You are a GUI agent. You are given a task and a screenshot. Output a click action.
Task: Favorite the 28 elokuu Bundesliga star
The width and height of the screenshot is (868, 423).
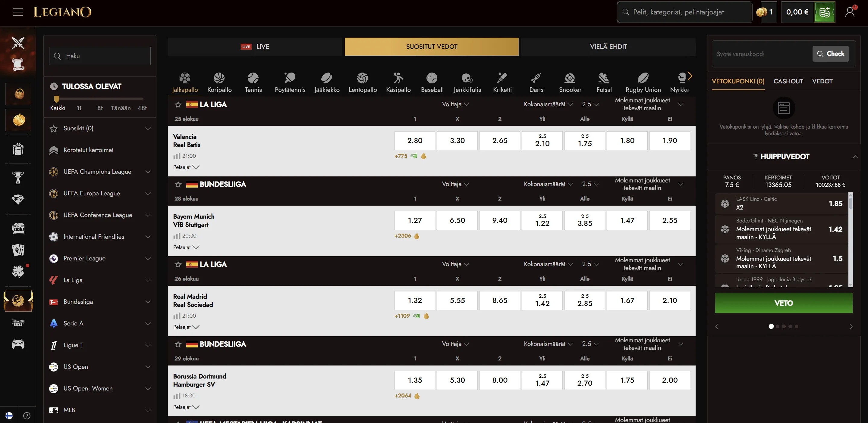tap(178, 185)
